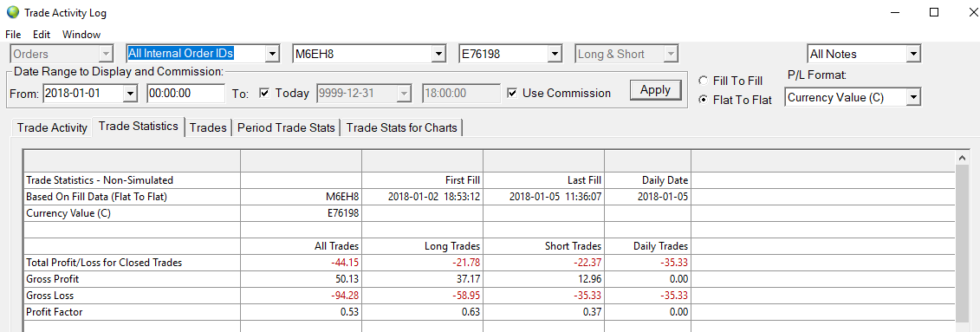Open the Window menu
This screenshot has height=332, width=980.
(x=81, y=35)
